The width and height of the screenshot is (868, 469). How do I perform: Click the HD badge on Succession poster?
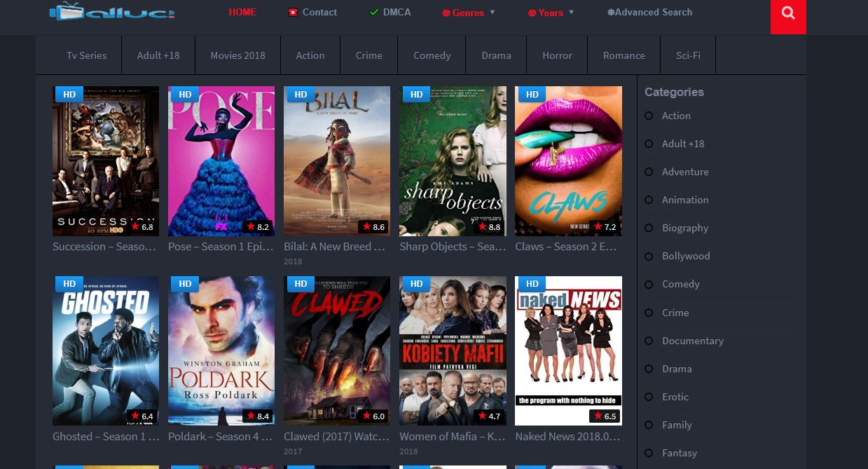click(69, 94)
